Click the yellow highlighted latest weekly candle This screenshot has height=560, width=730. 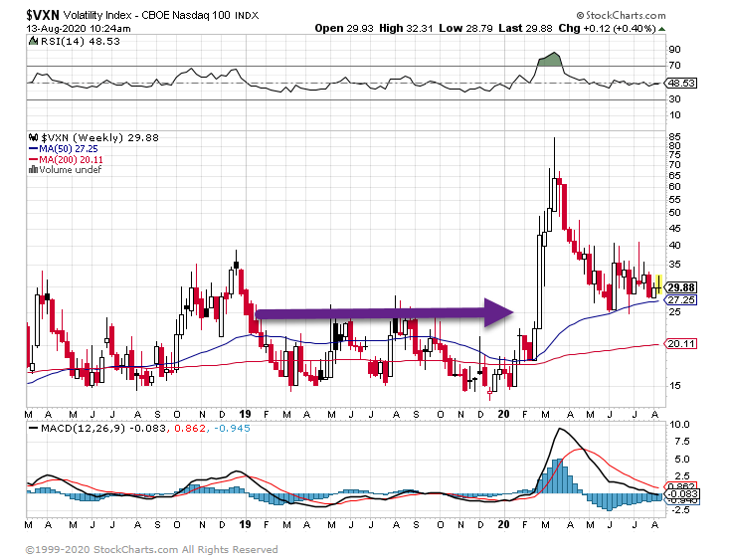(x=658, y=283)
